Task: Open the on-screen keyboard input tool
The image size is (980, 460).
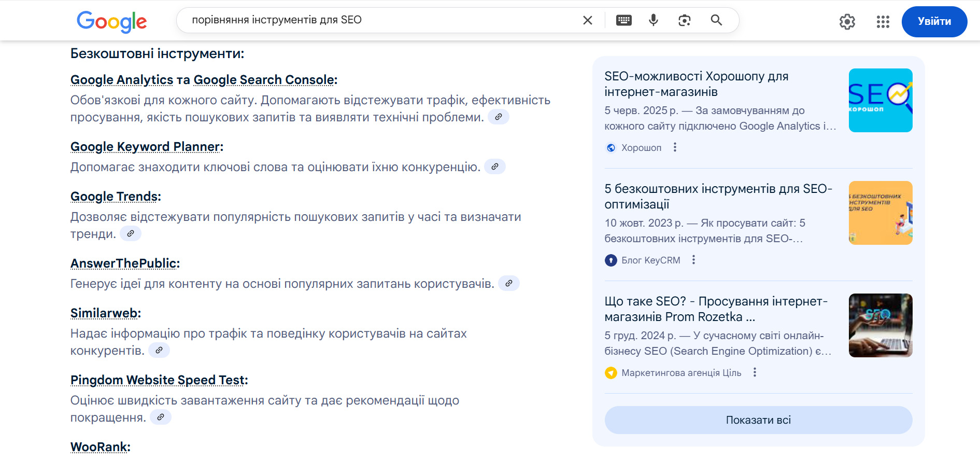Action: 624,20
